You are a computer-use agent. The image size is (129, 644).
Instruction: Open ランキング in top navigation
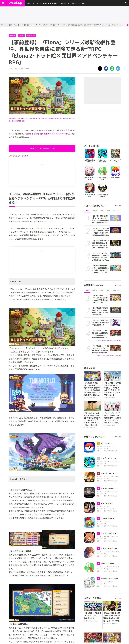coord(35,3)
